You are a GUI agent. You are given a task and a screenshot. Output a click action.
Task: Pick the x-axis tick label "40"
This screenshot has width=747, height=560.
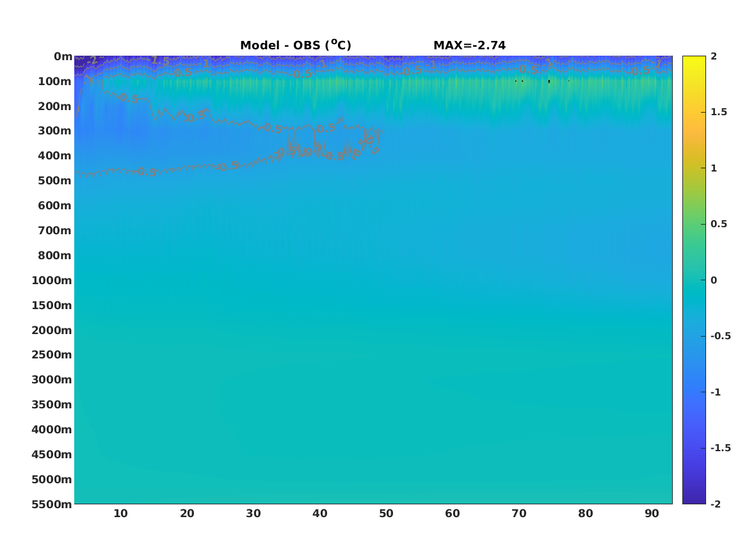pos(319,513)
